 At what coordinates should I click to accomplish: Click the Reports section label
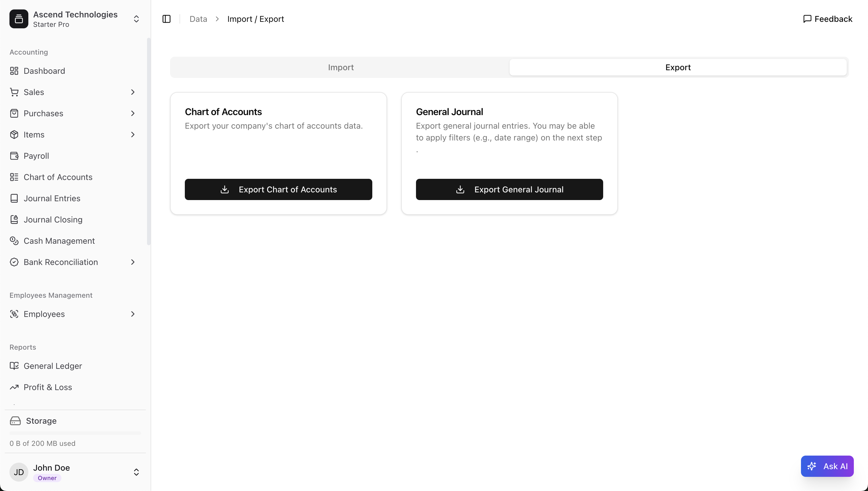pyautogui.click(x=23, y=347)
